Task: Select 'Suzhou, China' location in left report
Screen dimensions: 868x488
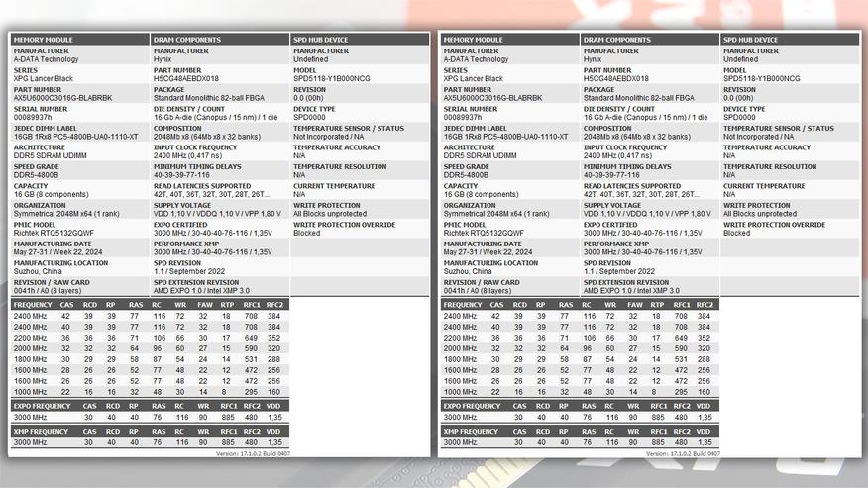Action: 38,271
